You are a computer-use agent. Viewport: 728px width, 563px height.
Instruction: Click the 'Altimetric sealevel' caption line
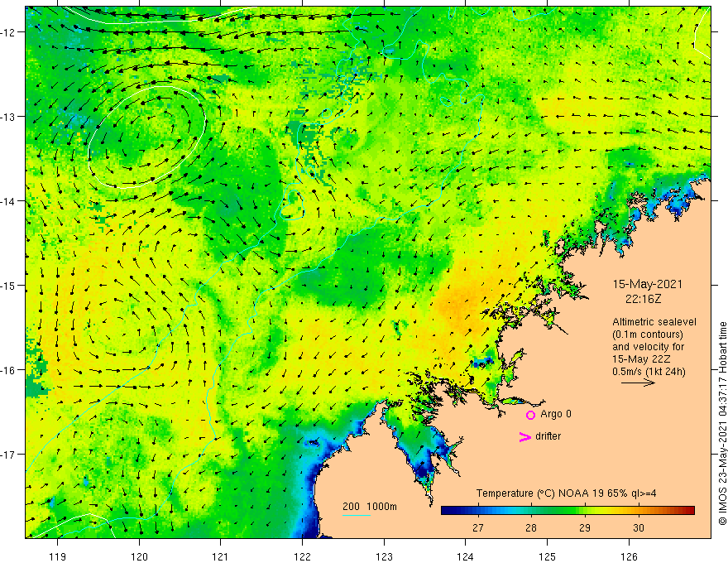[x=654, y=322]
